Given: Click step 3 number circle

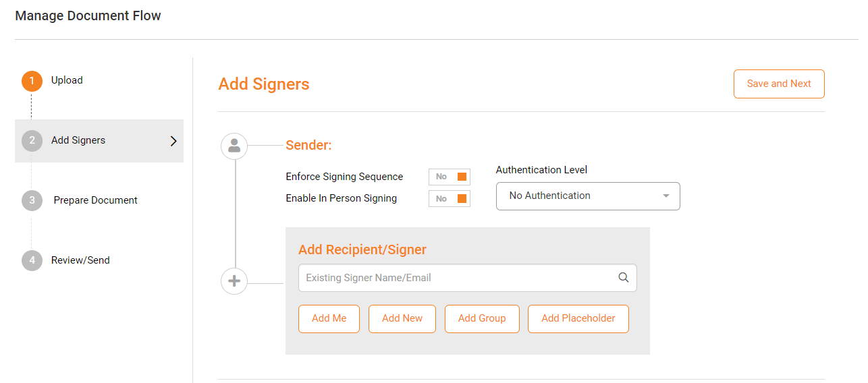Looking at the screenshot, I should (32, 200).
